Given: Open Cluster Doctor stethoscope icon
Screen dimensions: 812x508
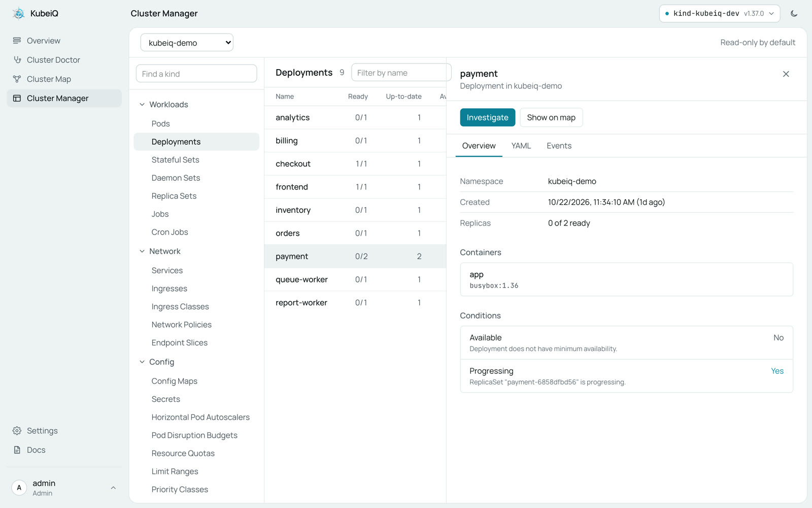Looking at the screenshot, I should tap(17, 60).
